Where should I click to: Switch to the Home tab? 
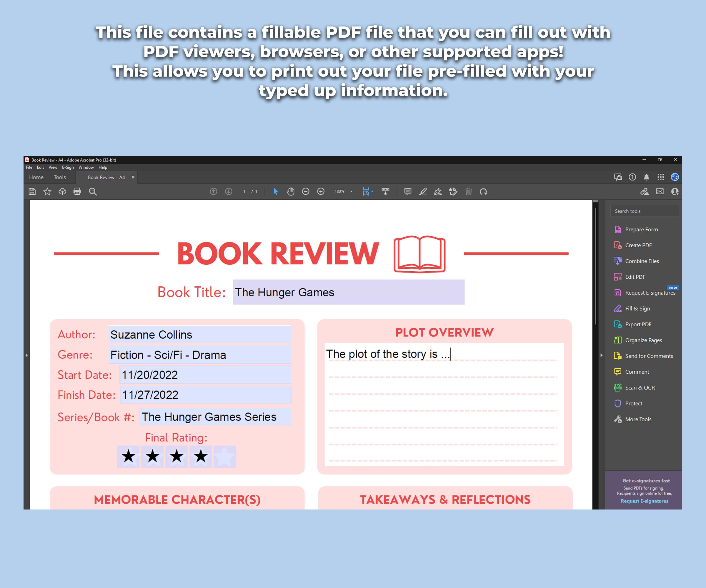[36, 177]
